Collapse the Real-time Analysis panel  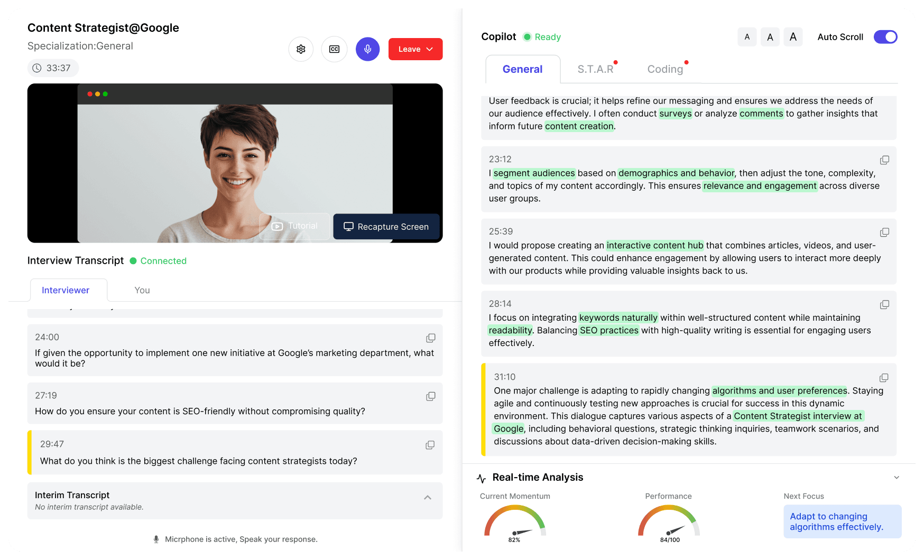pos(897,478)
